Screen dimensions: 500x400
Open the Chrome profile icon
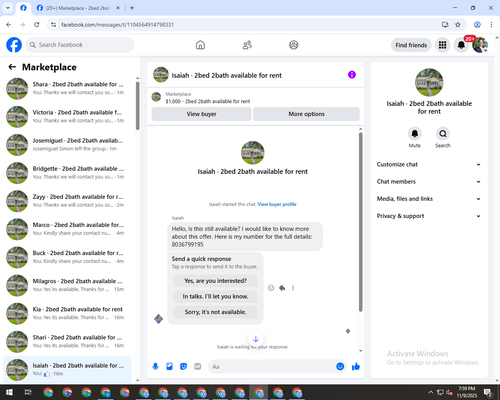pos(477,24)
